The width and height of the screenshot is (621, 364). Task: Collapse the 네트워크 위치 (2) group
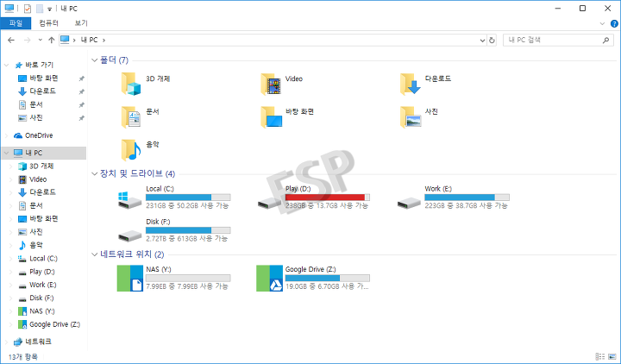(94, 254)
